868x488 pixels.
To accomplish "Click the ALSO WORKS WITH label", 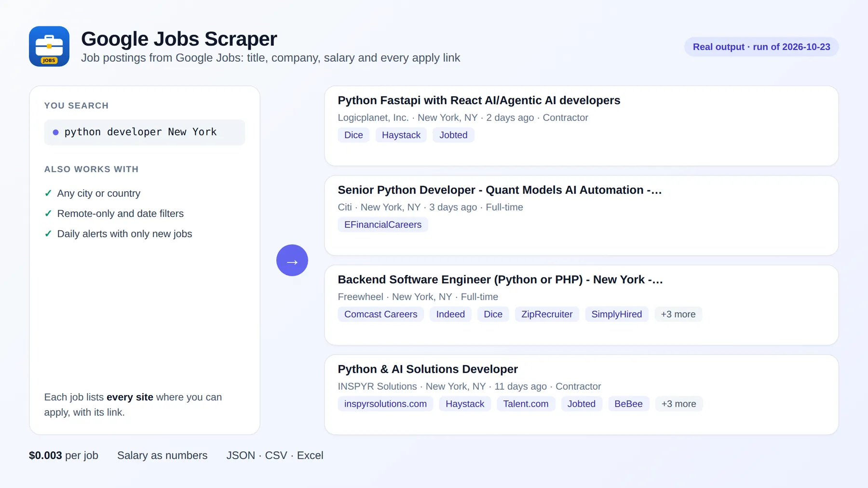I will 92,169.
